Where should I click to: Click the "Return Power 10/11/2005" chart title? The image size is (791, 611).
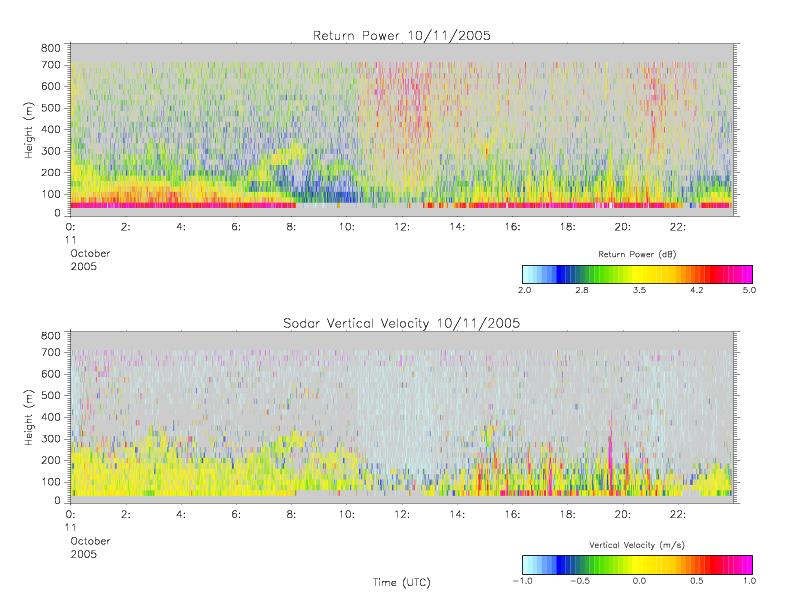click(x=402, y=36)
